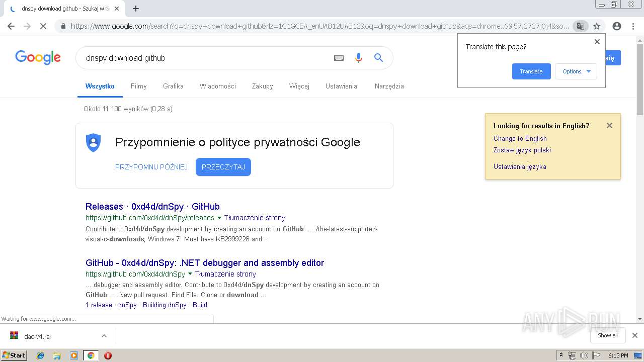Show hidden system tray icons
Screen dimensions: 644x362
coord(561,355)
